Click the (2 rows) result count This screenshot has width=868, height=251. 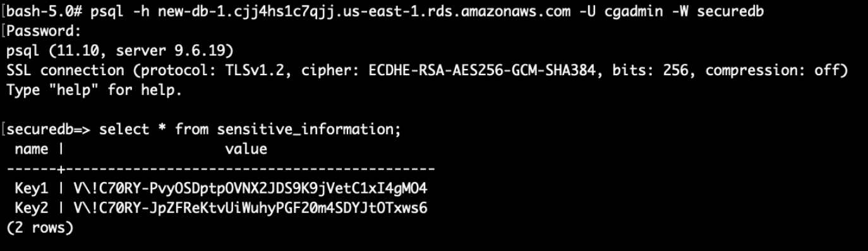[40, 228]
